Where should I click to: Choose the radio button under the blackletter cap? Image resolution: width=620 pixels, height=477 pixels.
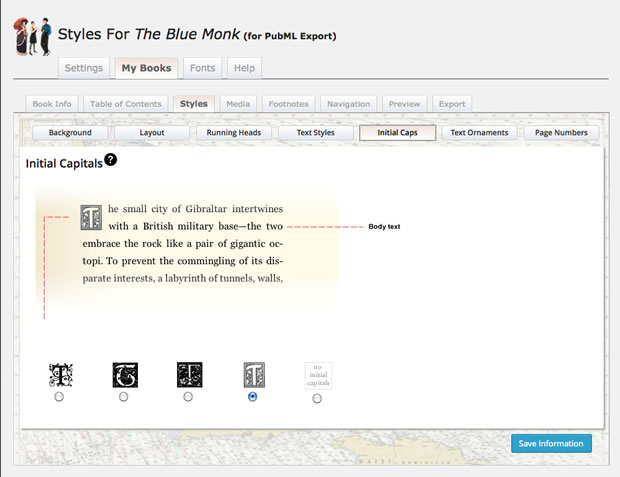tap(124, 397)
